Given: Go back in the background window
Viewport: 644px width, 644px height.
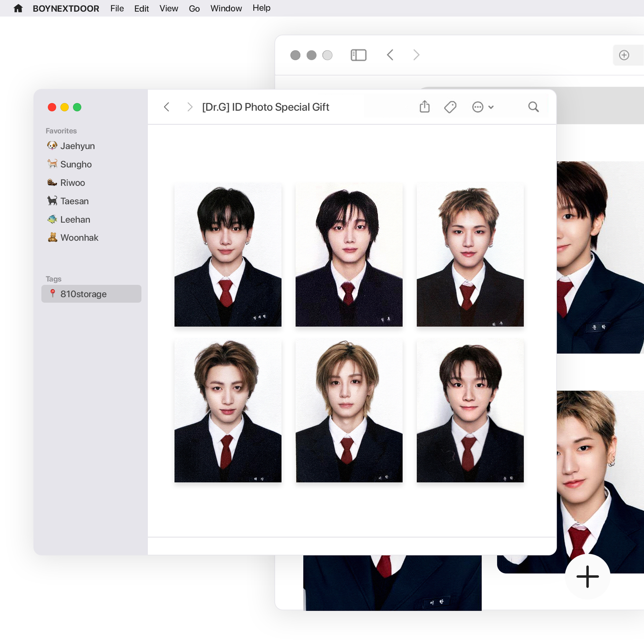Looking at the screenshot, I should [x=390, y=55].
